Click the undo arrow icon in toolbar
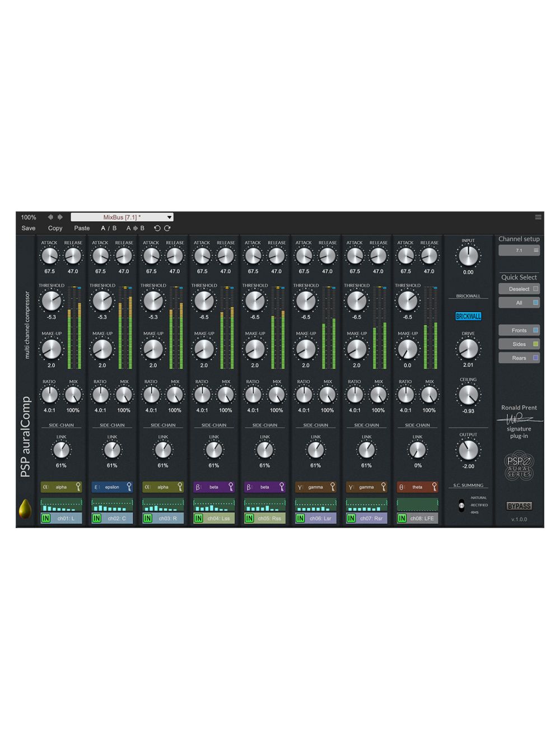Image resolution: width=560 pixels, height=739 pixels. pyautogui.click(x=157, y=228)
